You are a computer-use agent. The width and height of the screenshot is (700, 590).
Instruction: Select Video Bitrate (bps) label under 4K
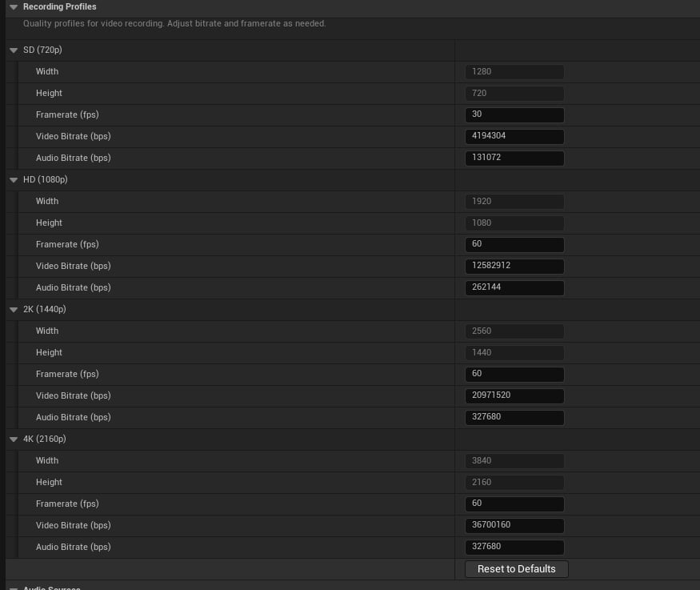pyautogui.click(x=74, y=525)
